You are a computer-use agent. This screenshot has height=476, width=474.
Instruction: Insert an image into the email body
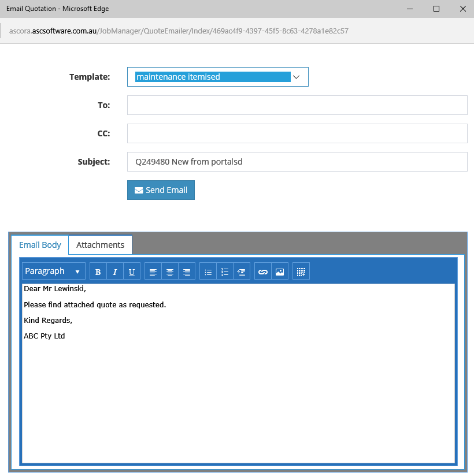click(280, 272)
